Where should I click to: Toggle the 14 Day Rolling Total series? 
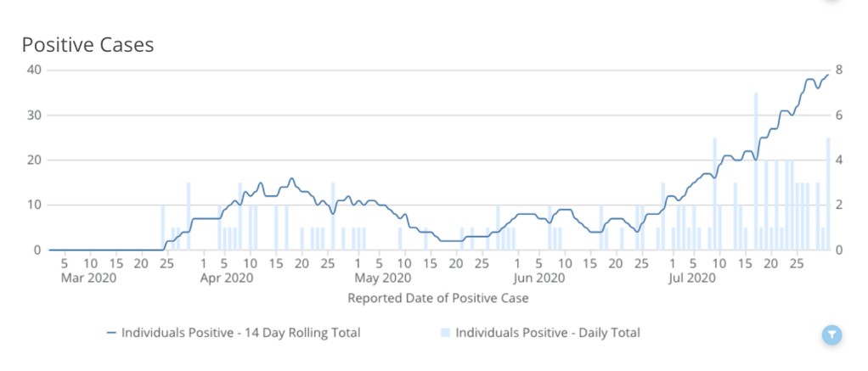[x=240, y=333]
